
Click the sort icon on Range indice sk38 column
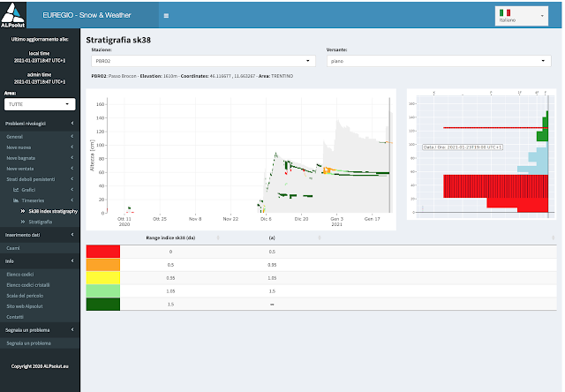218,237
